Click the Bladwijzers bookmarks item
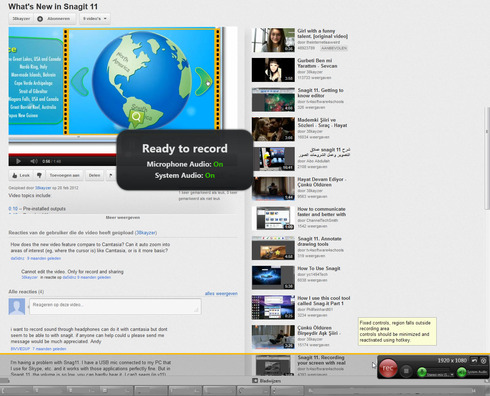This screenshot has height=396, width=490. click(267, 381)
